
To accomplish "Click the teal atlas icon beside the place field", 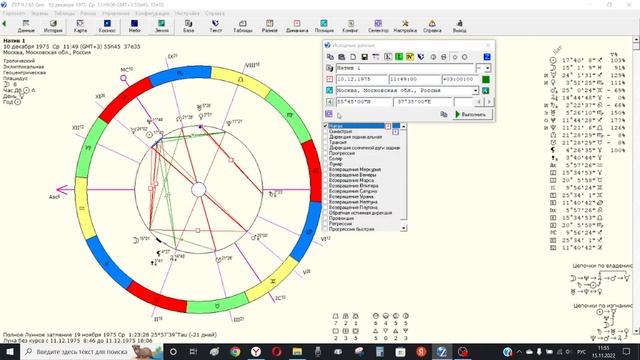I will [329, 90].
